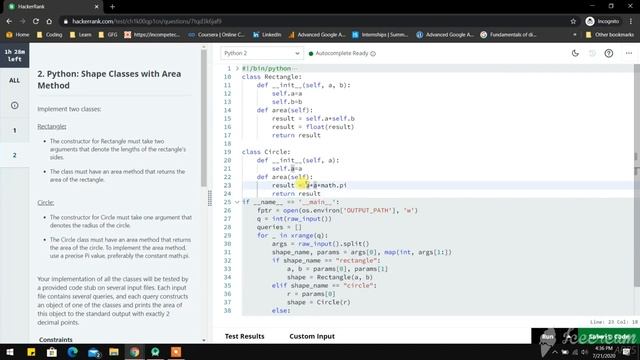Open the editor help question mark icon
This screenshot has height=360, width=640.
[x=609, y=53]
